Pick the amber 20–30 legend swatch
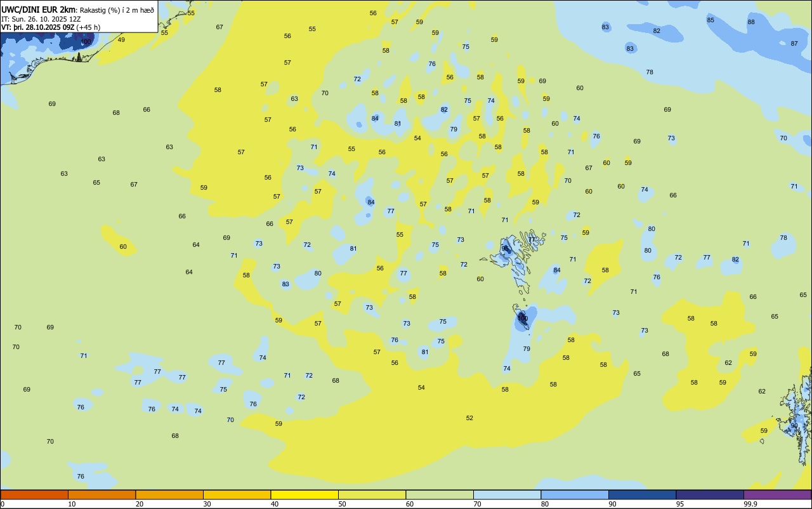 tap(169, 494)
